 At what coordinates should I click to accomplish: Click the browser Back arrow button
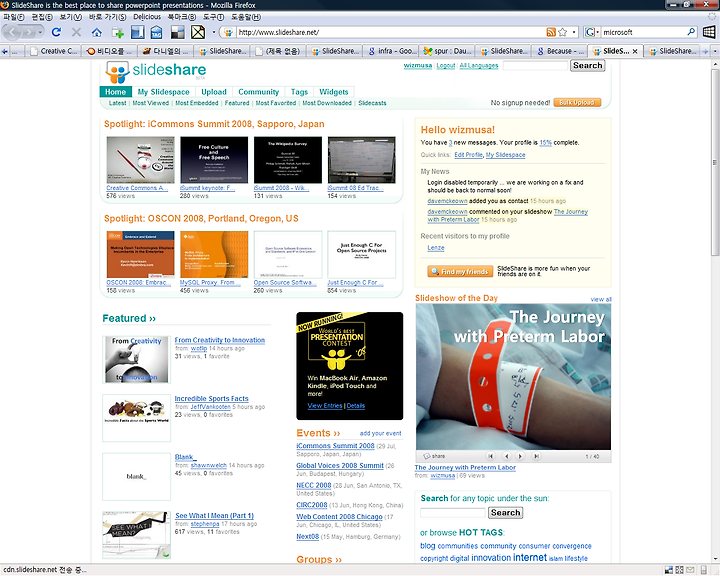[12, 32]
